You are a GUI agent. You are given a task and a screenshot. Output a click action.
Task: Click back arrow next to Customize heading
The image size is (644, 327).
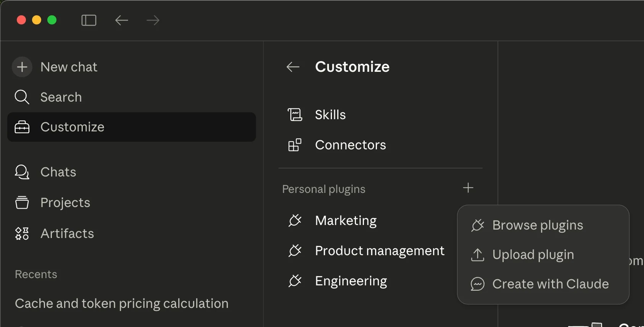[x=293, y=67]
